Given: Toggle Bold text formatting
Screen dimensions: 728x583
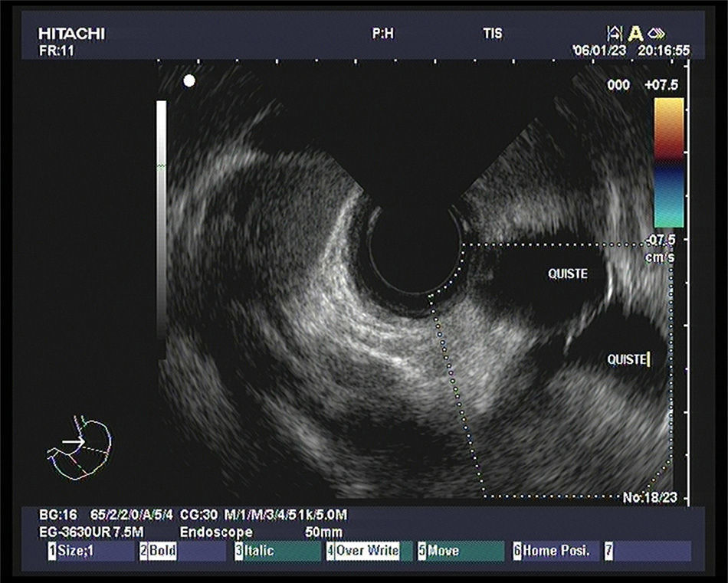Looking at the screenshot, I should coord(182,551).
